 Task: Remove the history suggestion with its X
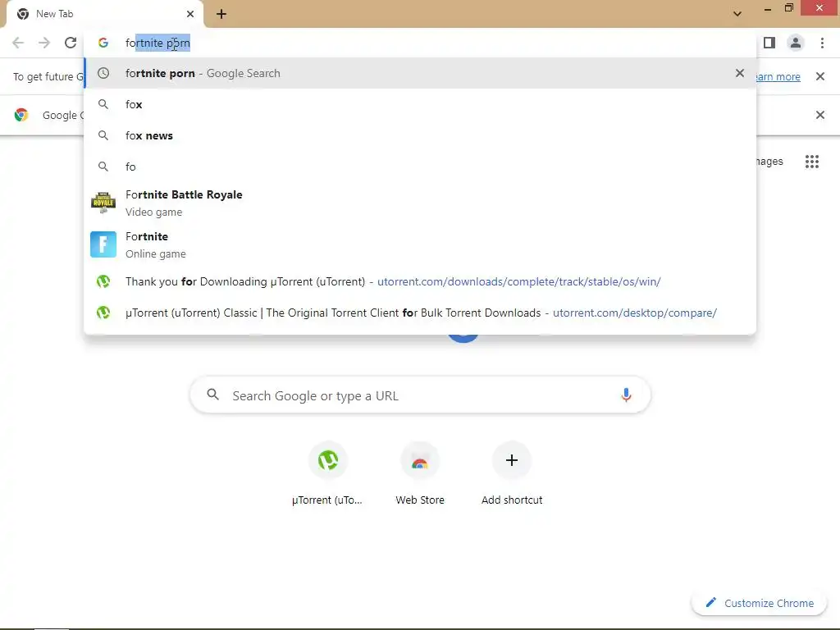point(740,73)
